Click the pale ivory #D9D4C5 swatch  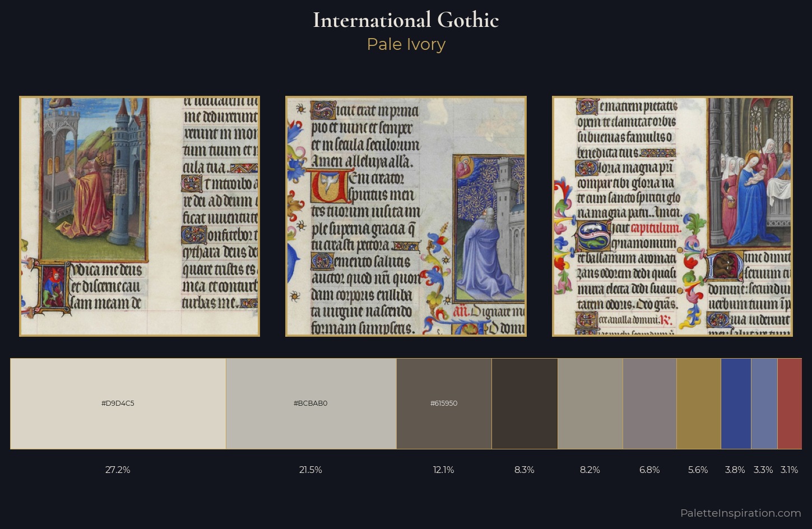[118, 403]
